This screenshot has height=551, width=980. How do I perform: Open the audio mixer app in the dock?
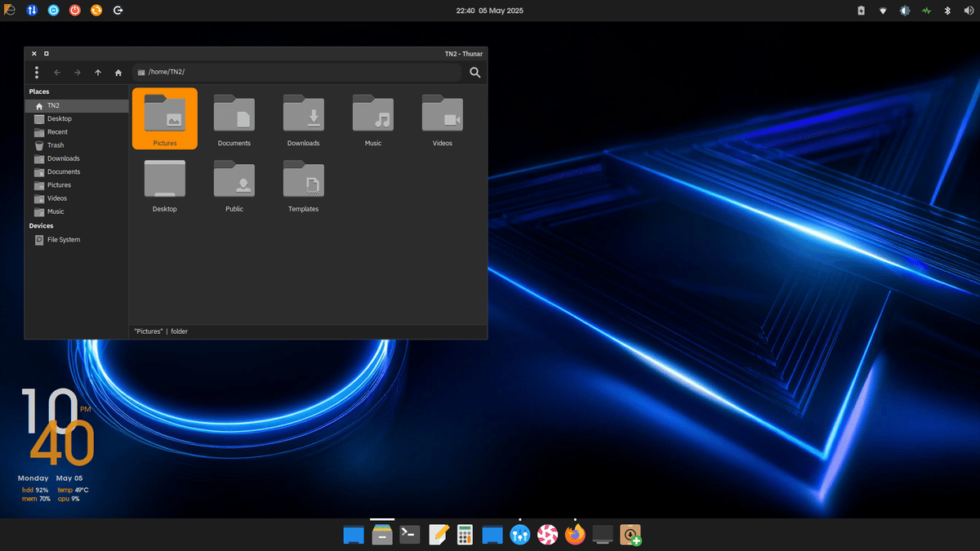click(520, 535)
